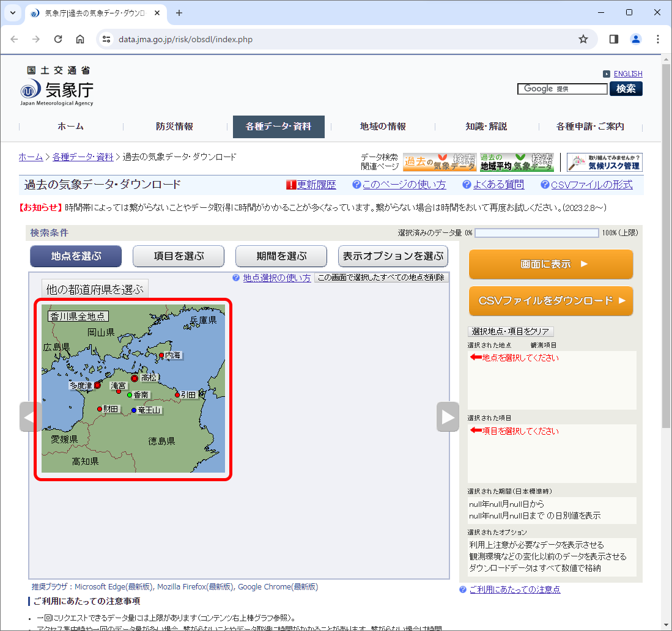The height and width of the screenshot is (631, 672).
Task: Select the blue Ryuozan station dot
Action: 134,410
